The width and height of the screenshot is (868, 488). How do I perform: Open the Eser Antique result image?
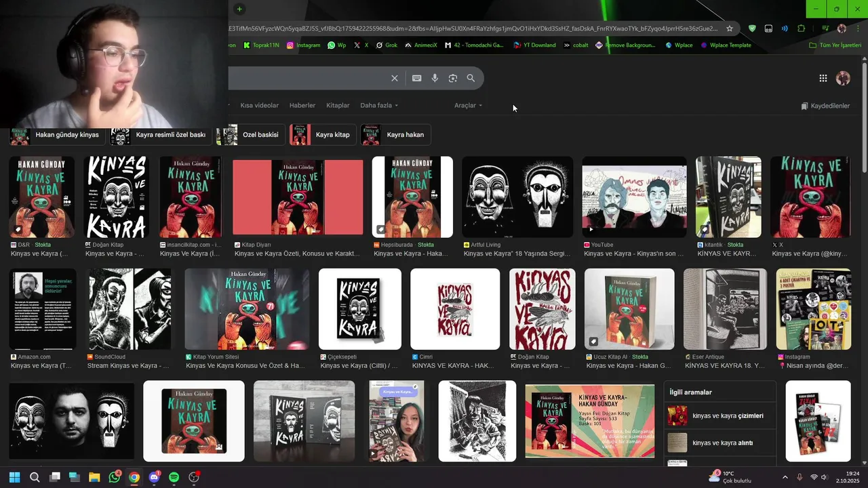coord(725,309)
